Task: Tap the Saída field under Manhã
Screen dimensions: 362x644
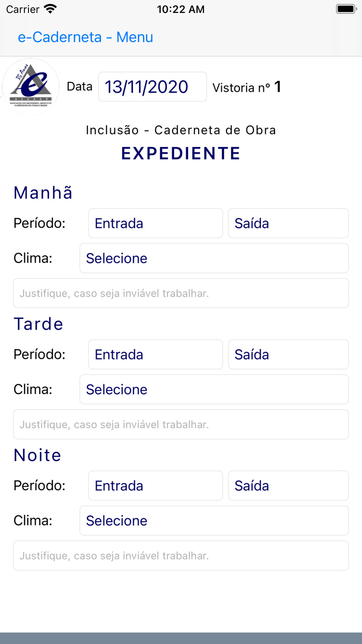Action: [x=288, y=223]
